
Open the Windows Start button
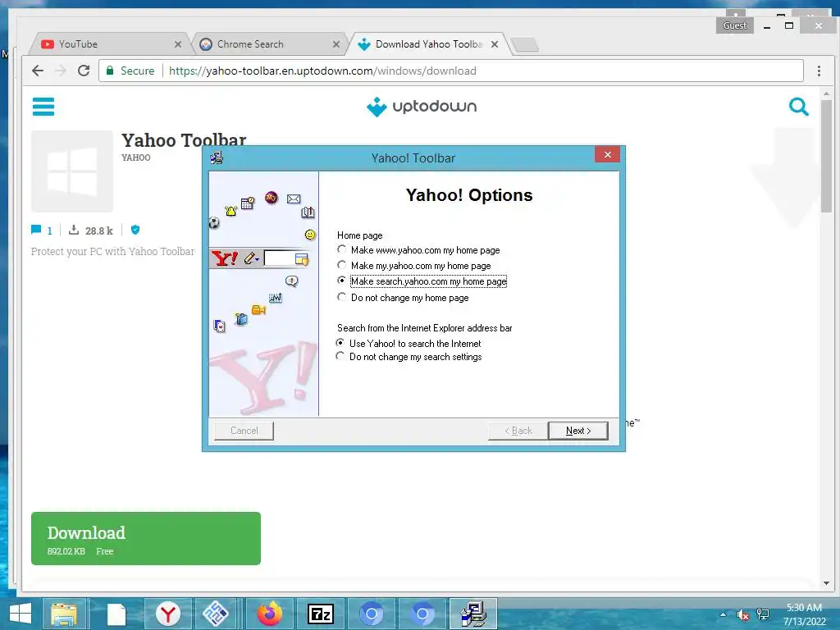[x=21, y=614]
